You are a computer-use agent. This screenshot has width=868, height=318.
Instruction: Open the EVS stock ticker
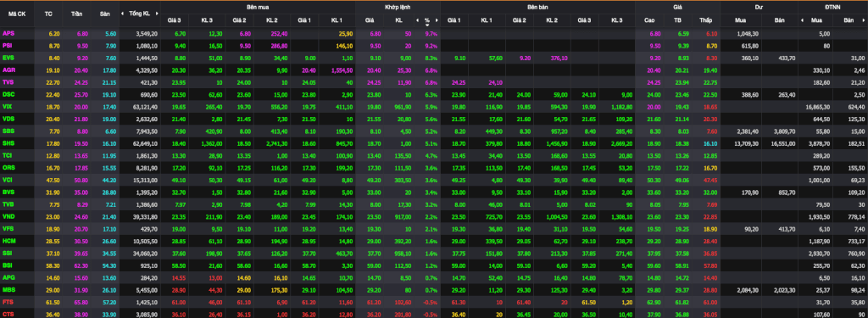coord(8,58)
